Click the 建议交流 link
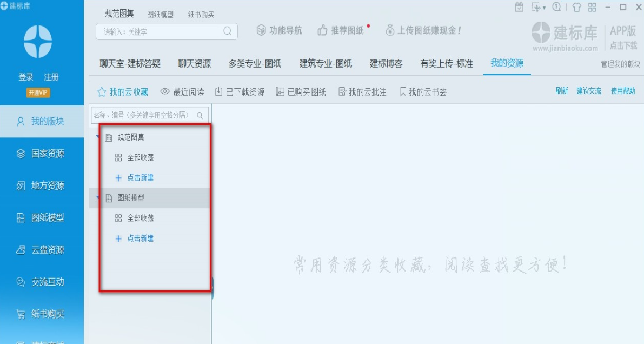Image resolution: width=644 pixels, height=344 pixels. pyautogui.click(x=588, y=91)
